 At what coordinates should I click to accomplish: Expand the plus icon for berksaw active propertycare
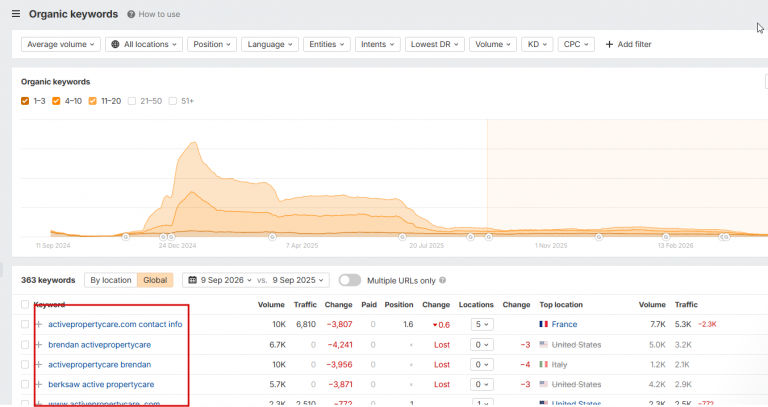(x=39, y=384)
